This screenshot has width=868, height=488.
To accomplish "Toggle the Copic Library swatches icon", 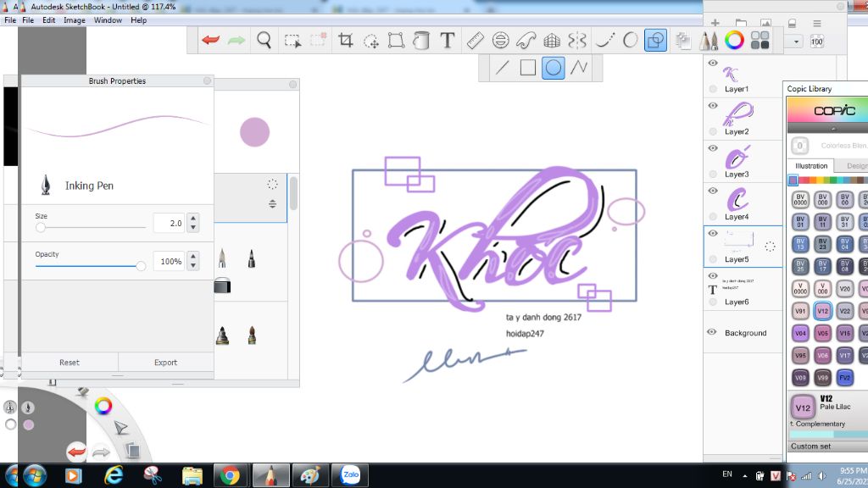I will (760, 40).
